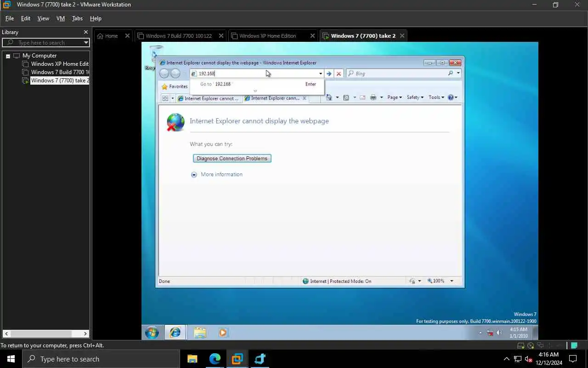Collapse the My Computer tree node
This screenshot has width=588, height=368.
coord(8,56)
